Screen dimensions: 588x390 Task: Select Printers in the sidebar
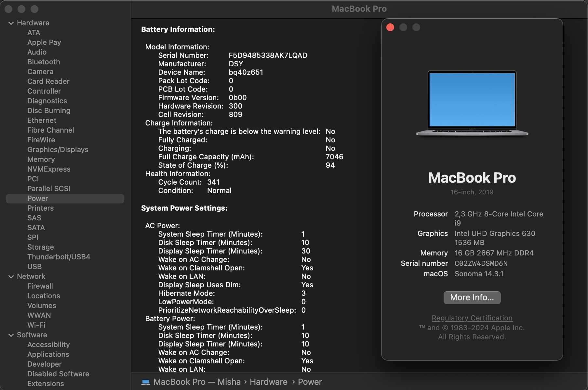pos(41,208)
